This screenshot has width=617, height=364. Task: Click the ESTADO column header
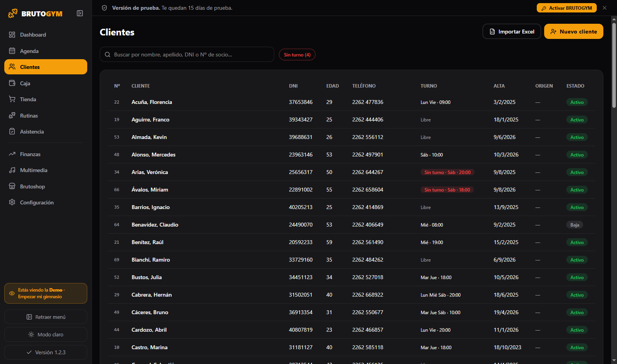(575, 86)
